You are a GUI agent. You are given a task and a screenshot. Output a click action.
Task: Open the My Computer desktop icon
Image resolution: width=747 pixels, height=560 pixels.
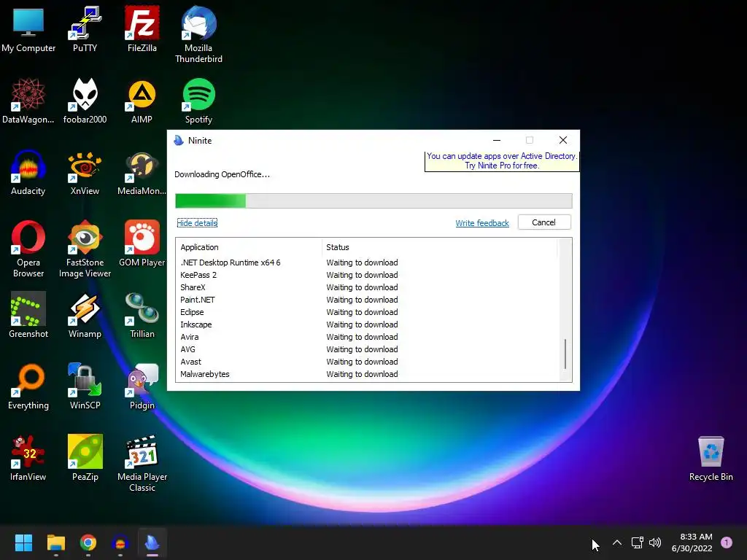click(28, 29)
